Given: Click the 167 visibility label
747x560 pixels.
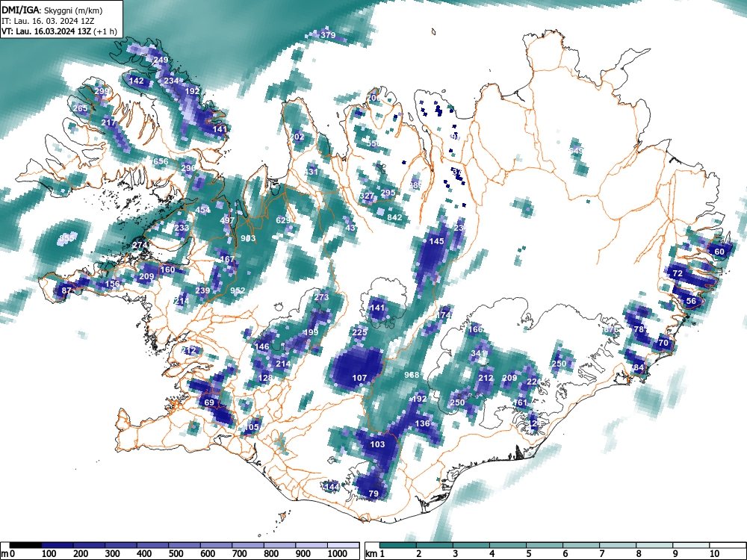Looking at the screenshot, I should click(x=227, y=259).
